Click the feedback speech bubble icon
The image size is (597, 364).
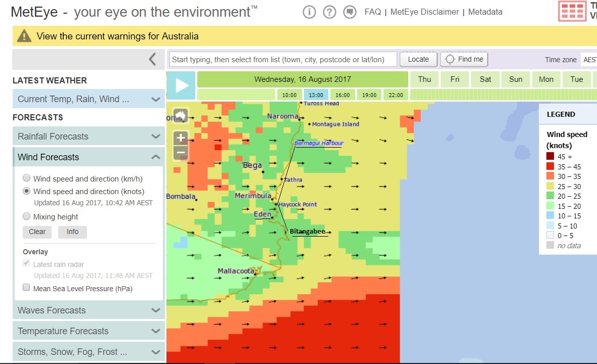(350, 12)
